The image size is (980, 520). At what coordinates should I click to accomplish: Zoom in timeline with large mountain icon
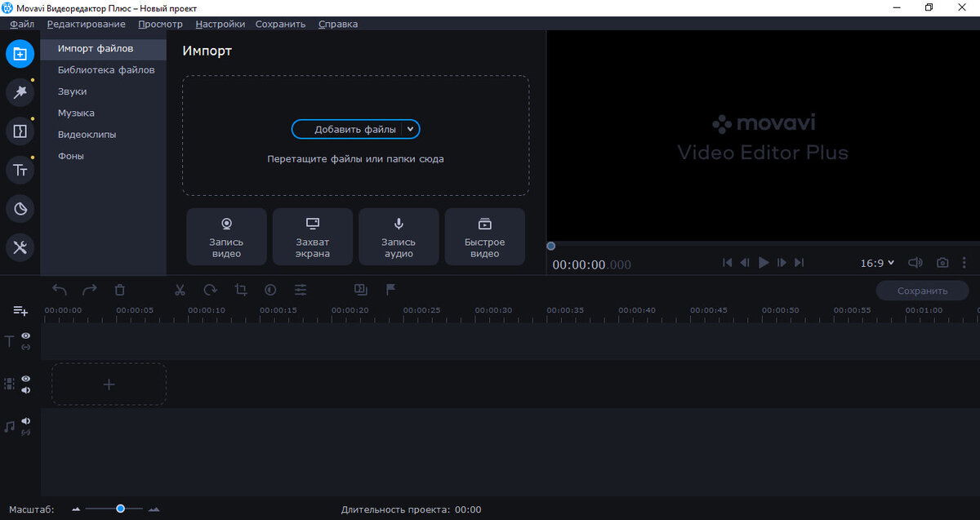coord(154,509)
